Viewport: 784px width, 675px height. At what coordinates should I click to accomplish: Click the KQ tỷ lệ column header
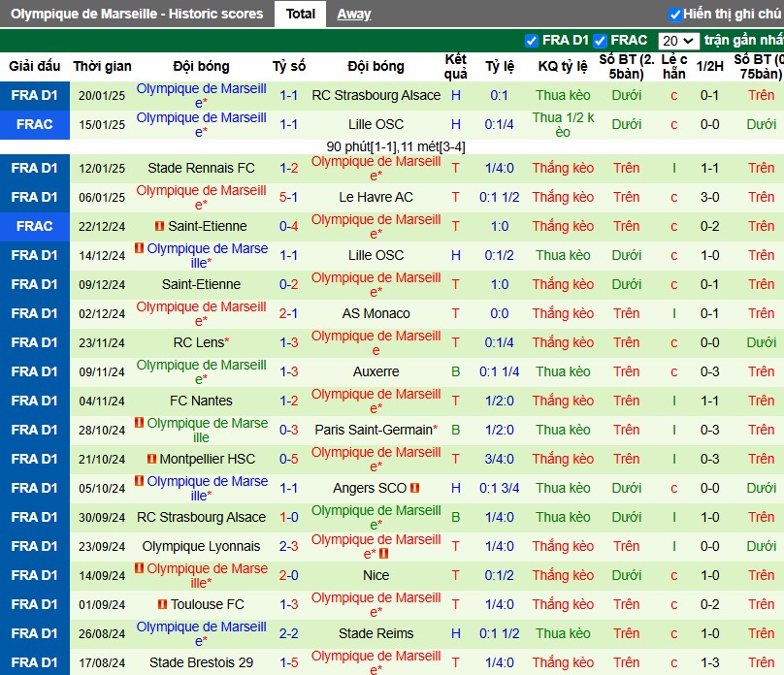point(563,66)
